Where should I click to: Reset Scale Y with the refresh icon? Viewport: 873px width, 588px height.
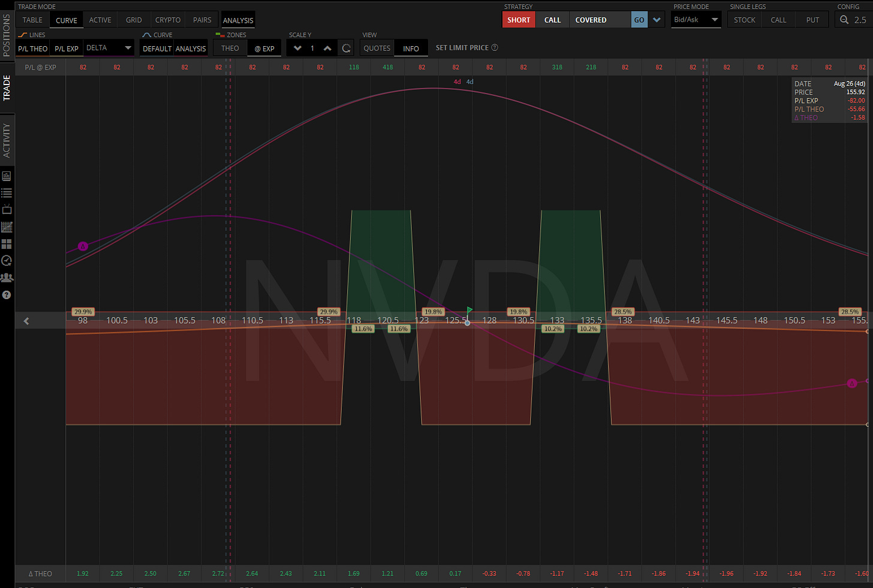coord(346,49)
